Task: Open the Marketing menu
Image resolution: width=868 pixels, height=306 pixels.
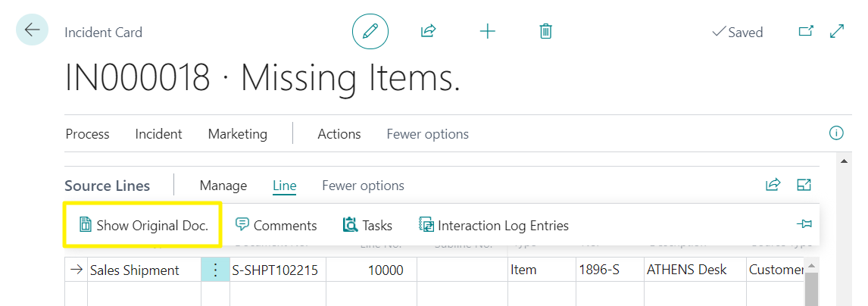Action: coord(237,134)
